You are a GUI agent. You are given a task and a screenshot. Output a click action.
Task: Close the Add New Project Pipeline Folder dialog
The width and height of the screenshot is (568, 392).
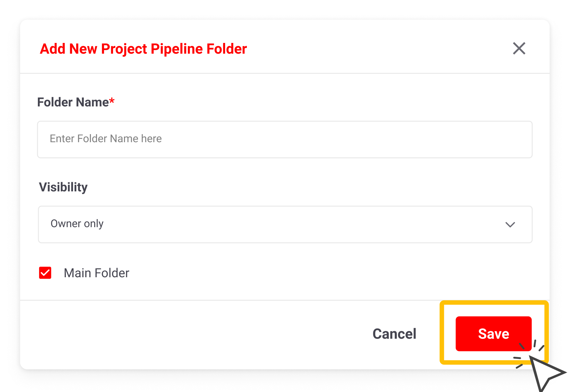pos(519,48)
